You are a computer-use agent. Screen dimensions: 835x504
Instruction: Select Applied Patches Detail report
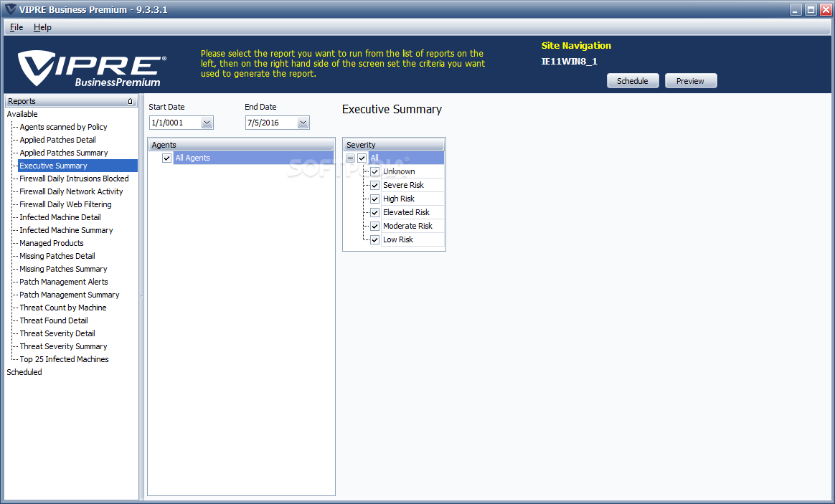(57, 140)
